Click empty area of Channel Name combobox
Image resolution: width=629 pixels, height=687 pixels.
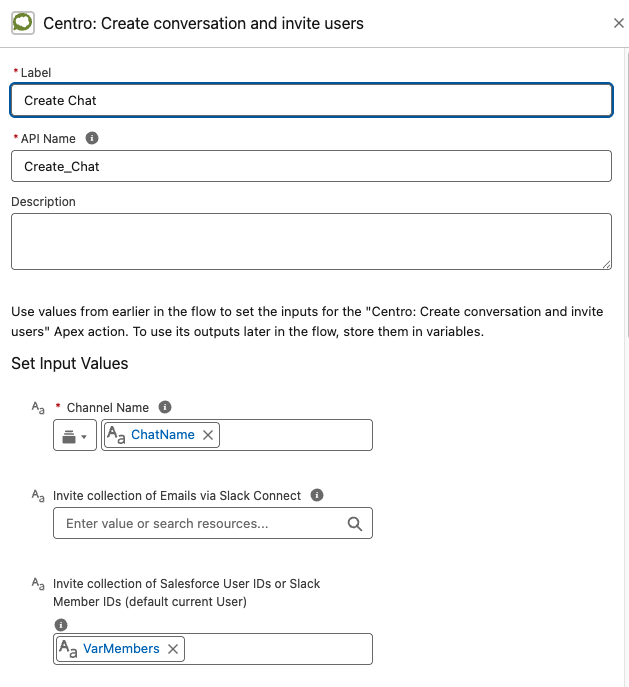coord(296,435)
